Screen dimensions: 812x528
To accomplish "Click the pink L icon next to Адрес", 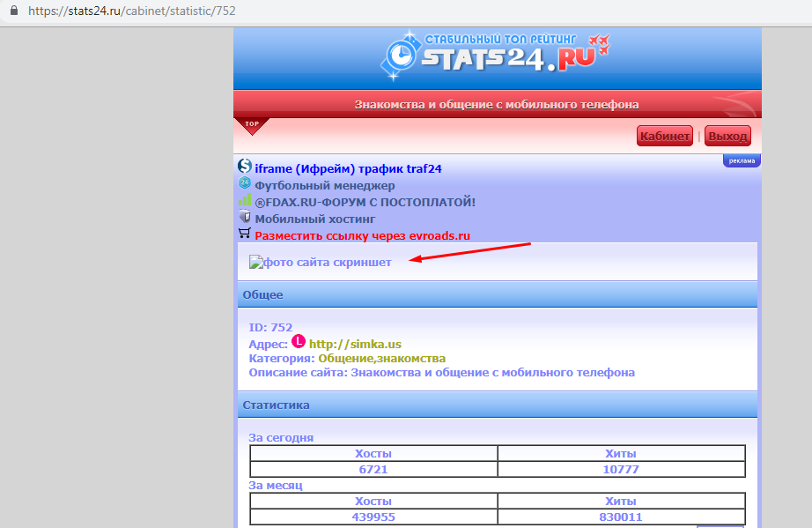I will tap(299, 341).
